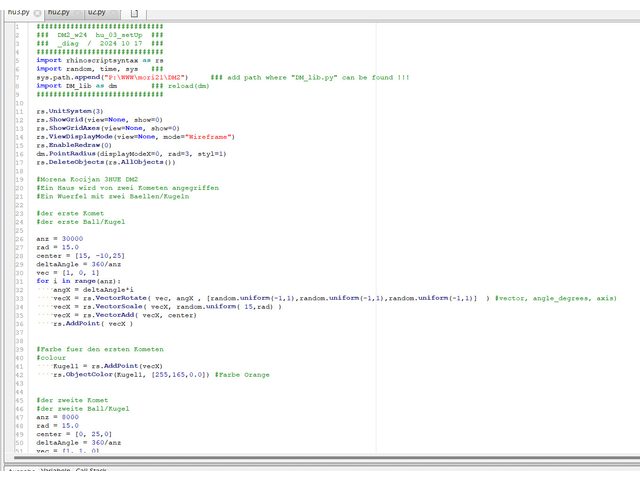Click the header comment "DM2_w24 hu_03_setUp"
Viewport: 640px width, 480px height.
pos(100,35)
